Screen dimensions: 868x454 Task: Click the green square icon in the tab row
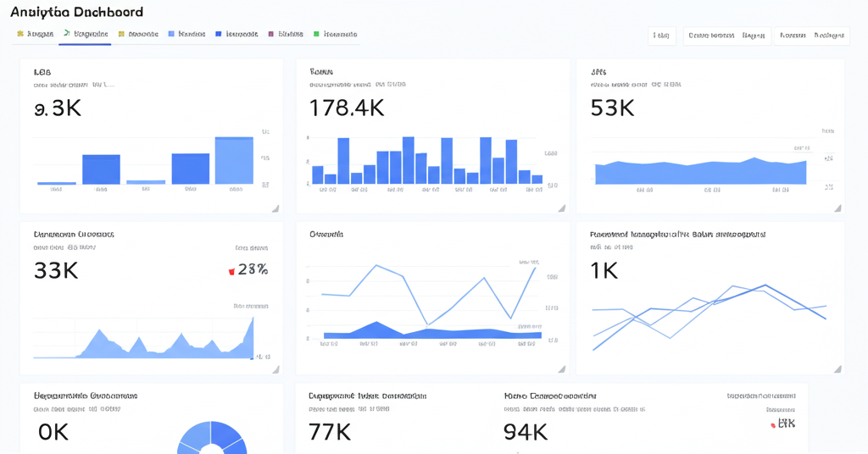[x=316, y=35]
